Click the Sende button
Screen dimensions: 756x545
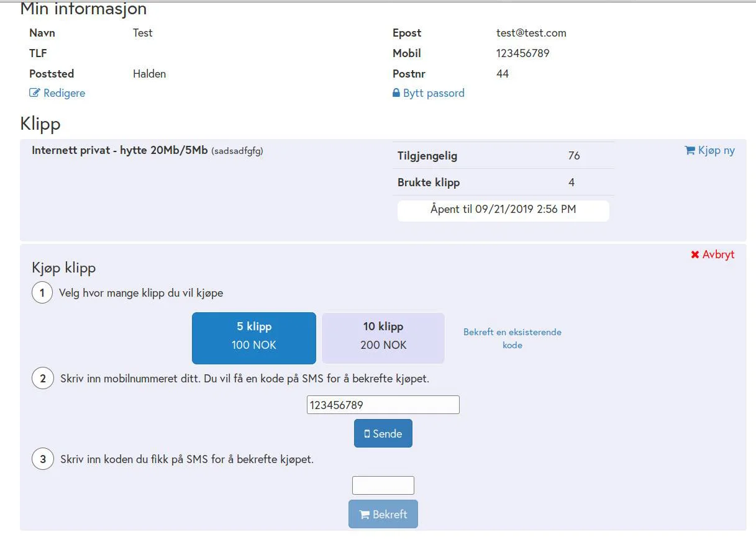click(x=383, y=433)
